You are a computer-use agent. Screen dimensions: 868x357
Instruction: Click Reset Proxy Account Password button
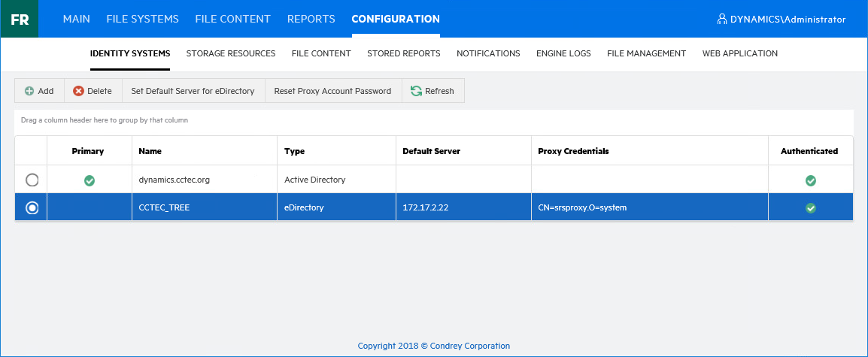point(332,91)
